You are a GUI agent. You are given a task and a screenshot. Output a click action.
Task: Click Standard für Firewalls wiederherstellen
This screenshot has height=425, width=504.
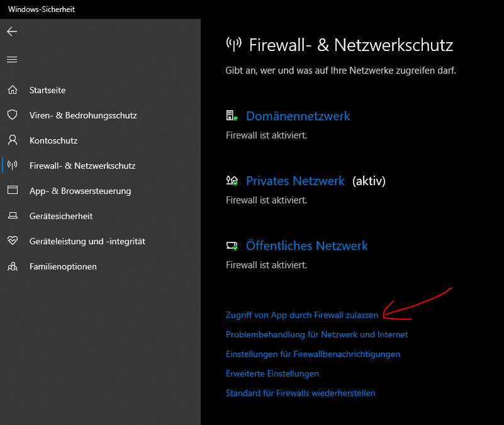[300, 393]
